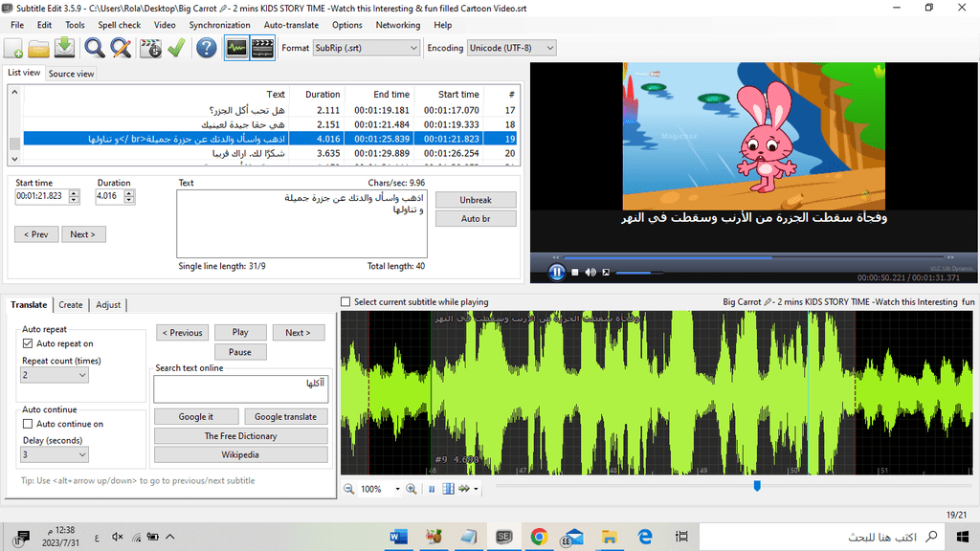The image size is (980, 551).
Task: Stop video playback
Action: click(575, 273)
